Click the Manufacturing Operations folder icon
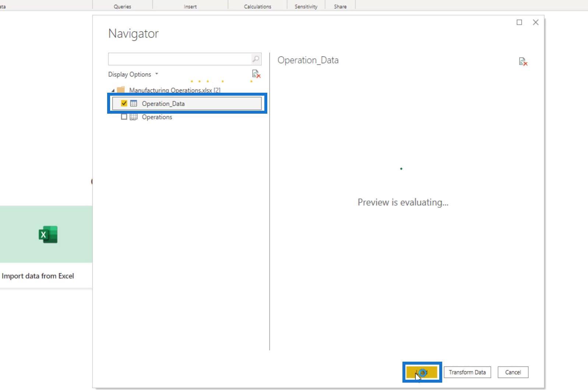Image resolution: width=588 pixels, height=390 pixels. (121, 90)
